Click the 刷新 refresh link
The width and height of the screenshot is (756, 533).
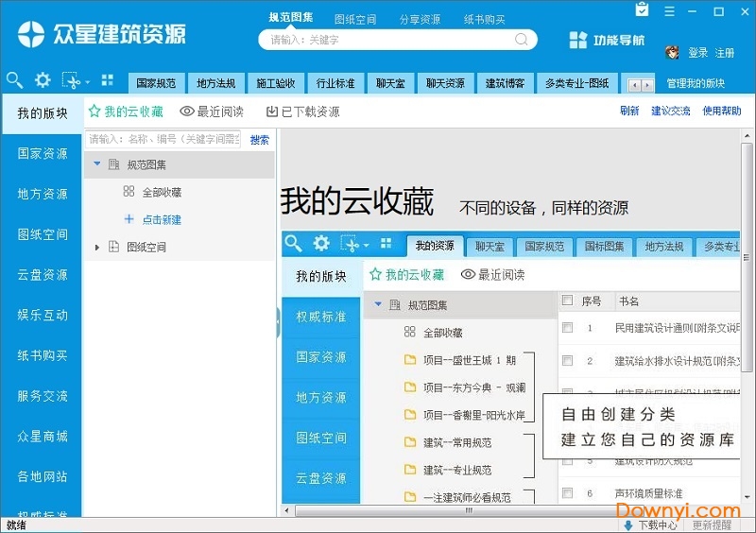click(x=629, y=112)
